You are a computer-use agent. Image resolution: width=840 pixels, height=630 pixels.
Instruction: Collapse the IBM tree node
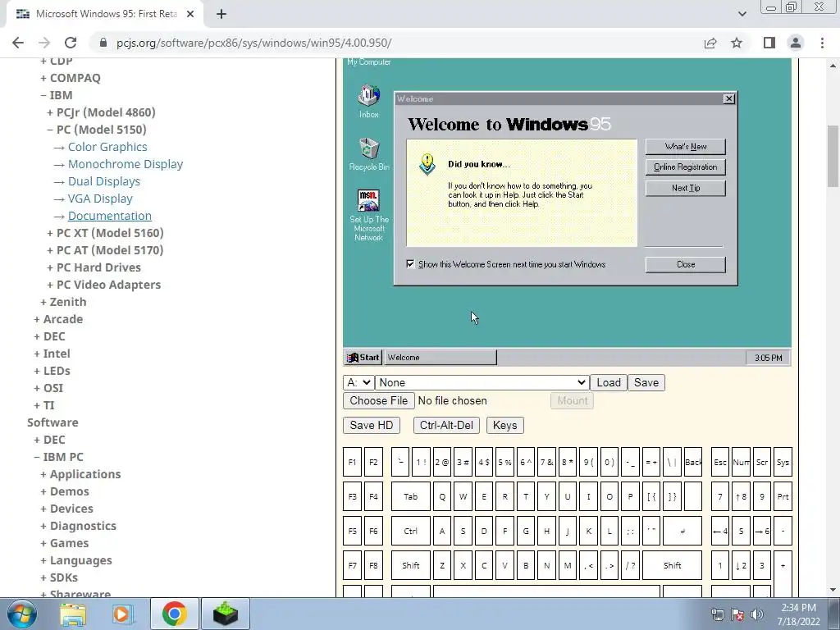tap(57, 95)
